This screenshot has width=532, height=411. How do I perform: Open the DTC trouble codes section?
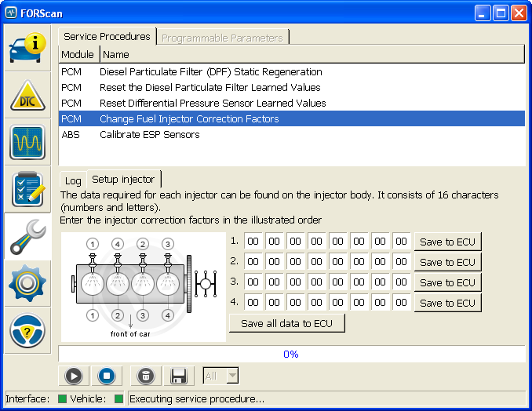[27, 96]
